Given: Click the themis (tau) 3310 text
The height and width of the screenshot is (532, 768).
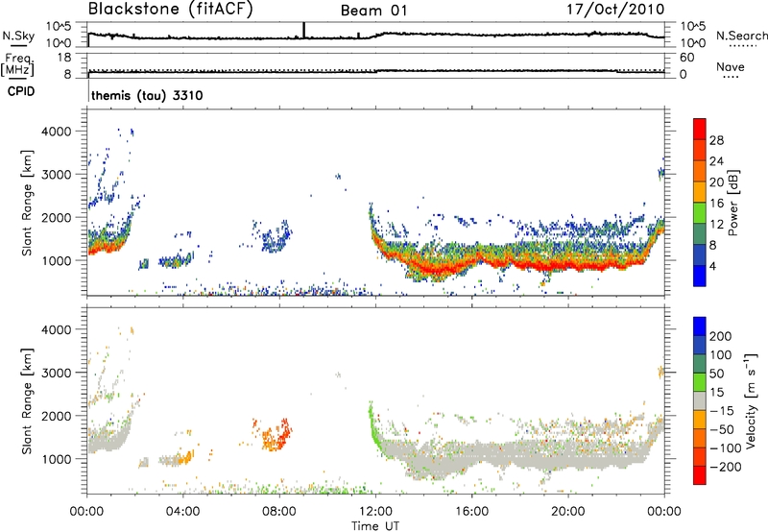Looking at the screenshot, I should (x=147, y=95).
